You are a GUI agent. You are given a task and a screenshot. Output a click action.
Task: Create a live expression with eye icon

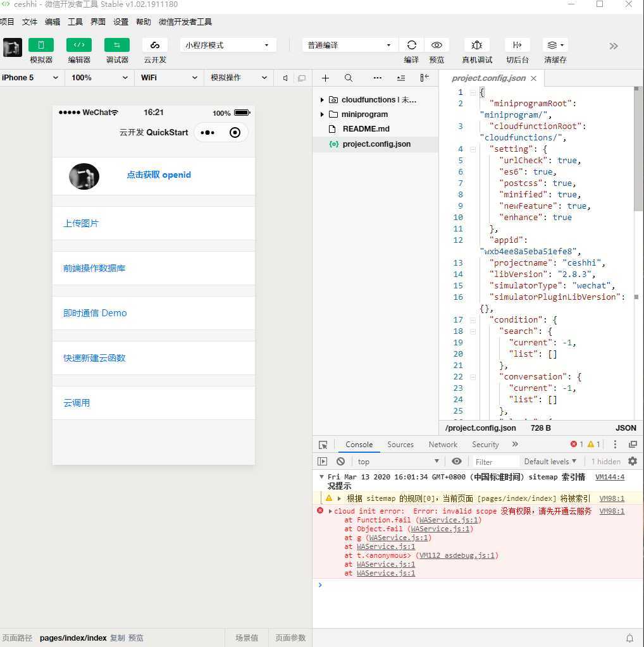pos(457,461)
